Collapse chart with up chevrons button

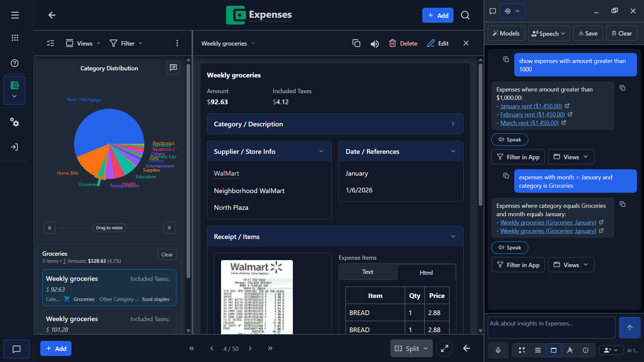click(x=49, y=228)
